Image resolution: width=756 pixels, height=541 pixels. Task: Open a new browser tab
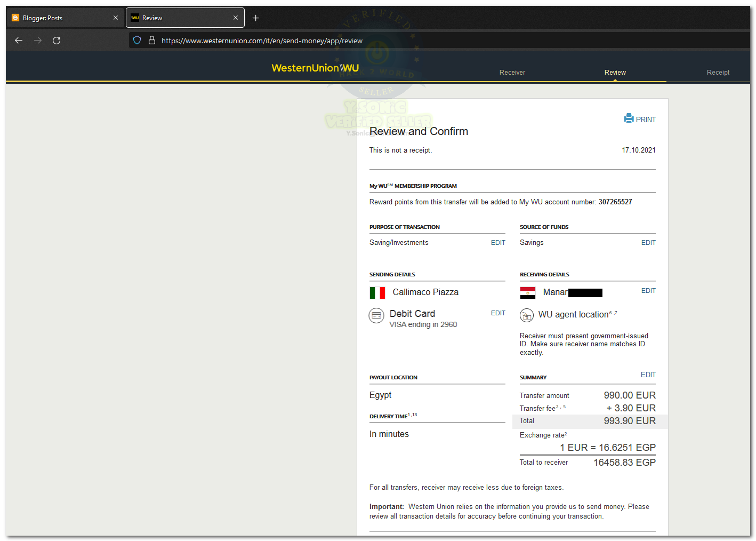pyautogui.click(x=256, y=18)
